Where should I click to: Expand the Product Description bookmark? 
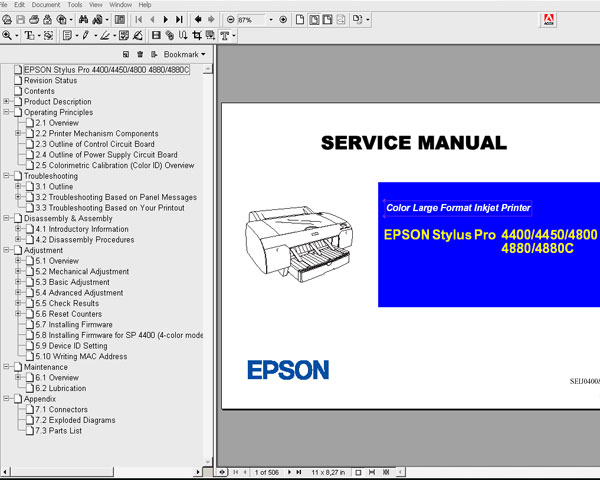point(7,101)
